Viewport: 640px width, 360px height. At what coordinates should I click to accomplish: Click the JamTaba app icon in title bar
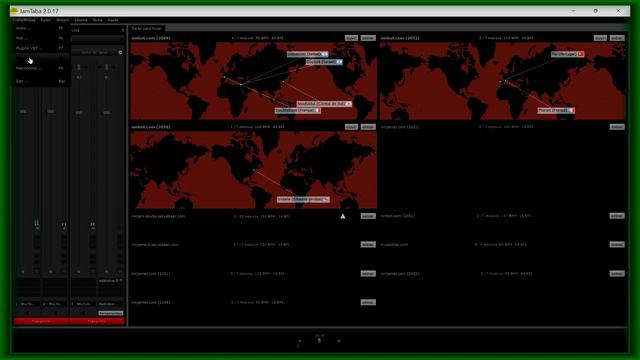pos(15,11)
